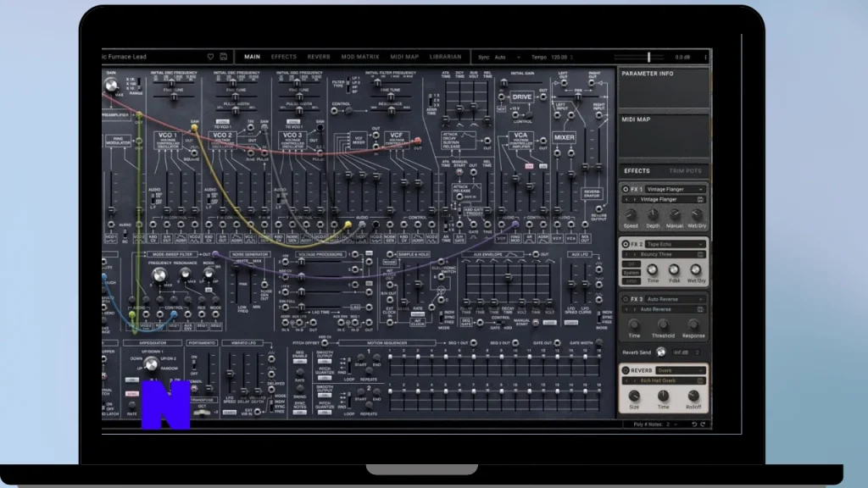Open the Rich Hall Overb preset dropdown

(x=664, y=380)
